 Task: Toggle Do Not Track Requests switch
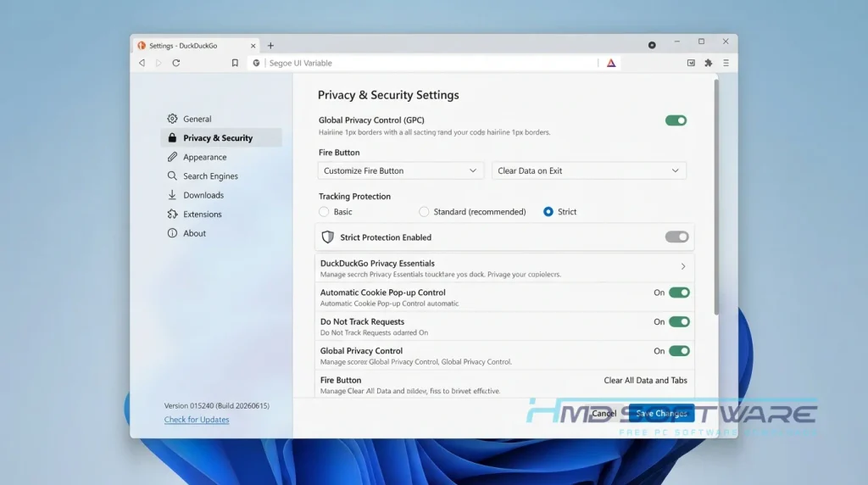(679, 321)
